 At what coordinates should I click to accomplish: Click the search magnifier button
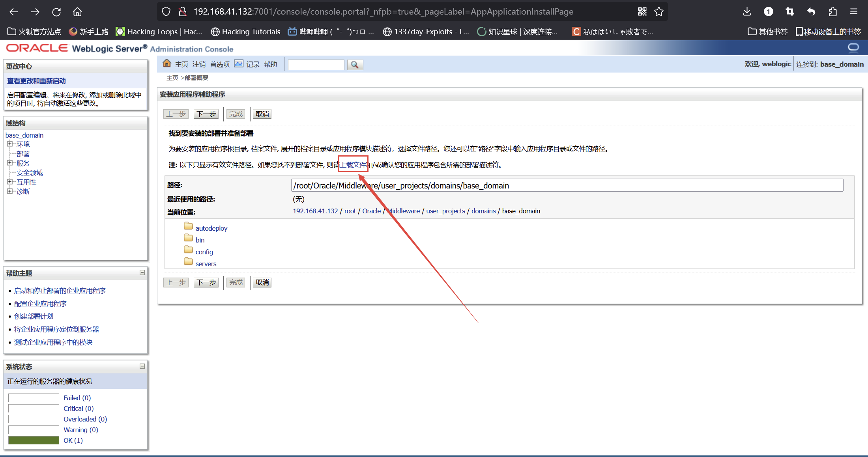355,65
